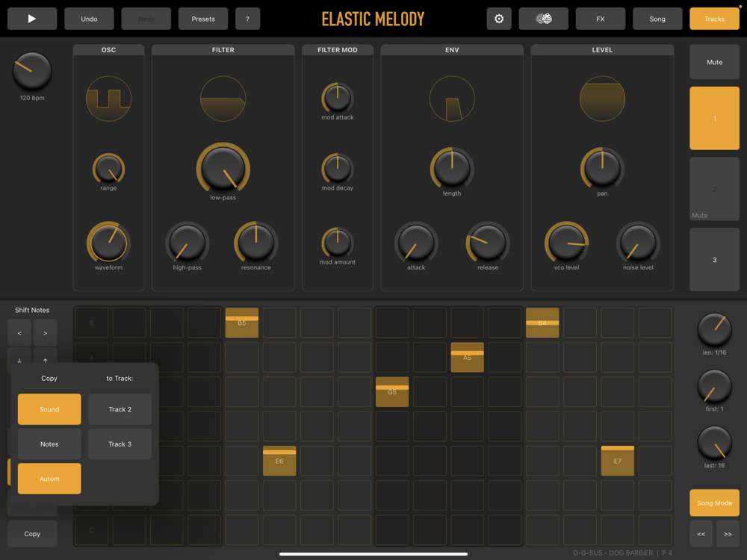The image size is (747, 560).
Task: Toggle Notes in the Copy popup
Action: click(x=49, y=444)
